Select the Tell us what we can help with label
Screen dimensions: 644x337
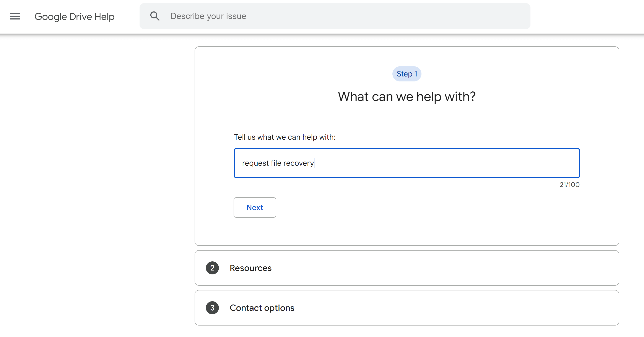click(x=285, y=137)
